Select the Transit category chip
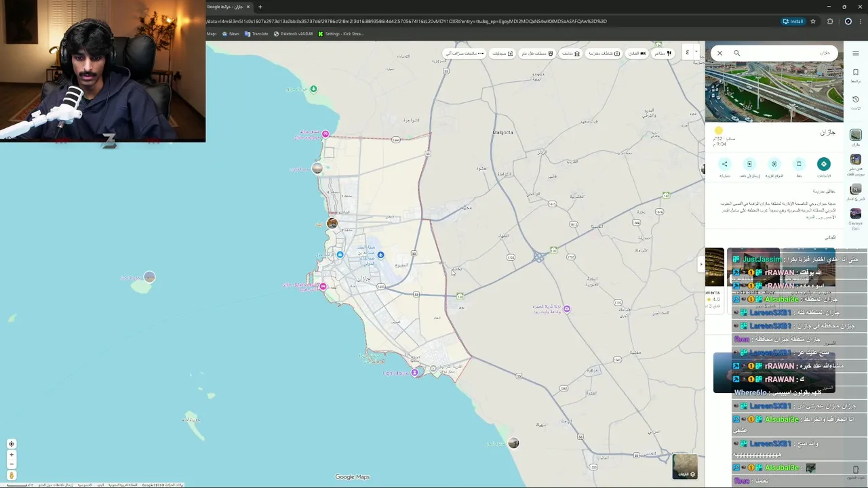 [537, 54]
